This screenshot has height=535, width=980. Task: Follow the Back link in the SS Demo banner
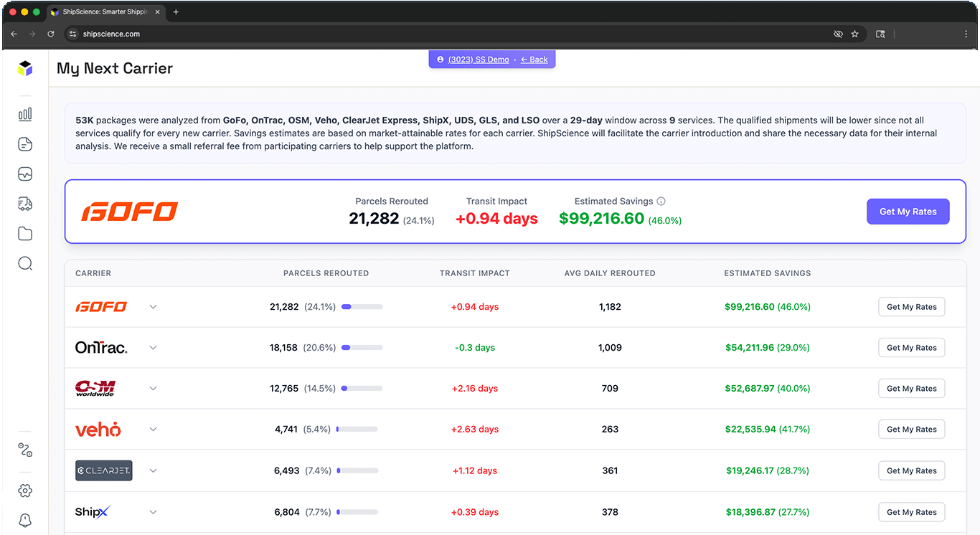pos(534,60)
